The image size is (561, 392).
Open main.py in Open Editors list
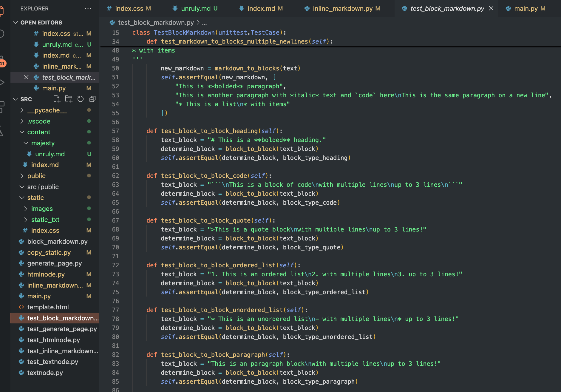point(55,88)
